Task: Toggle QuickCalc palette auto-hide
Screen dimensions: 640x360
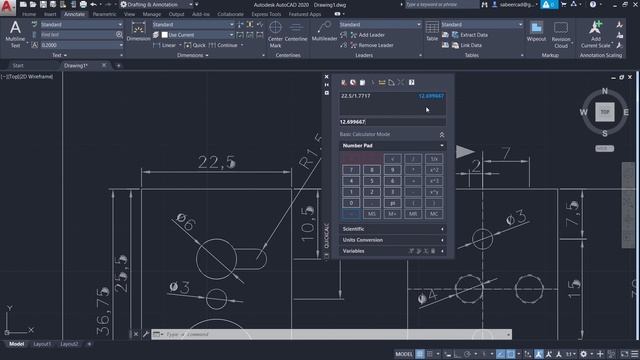Action: (x=327, y=84)
